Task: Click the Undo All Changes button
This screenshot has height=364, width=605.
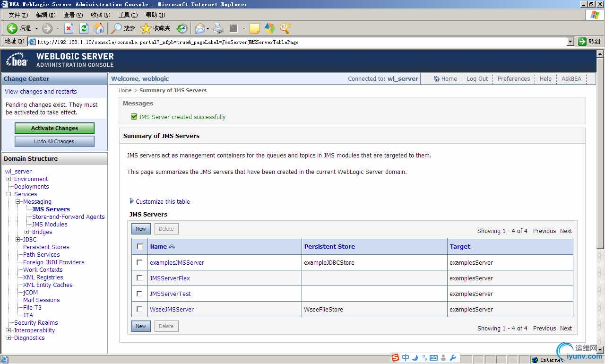Action: click(54, 141)
